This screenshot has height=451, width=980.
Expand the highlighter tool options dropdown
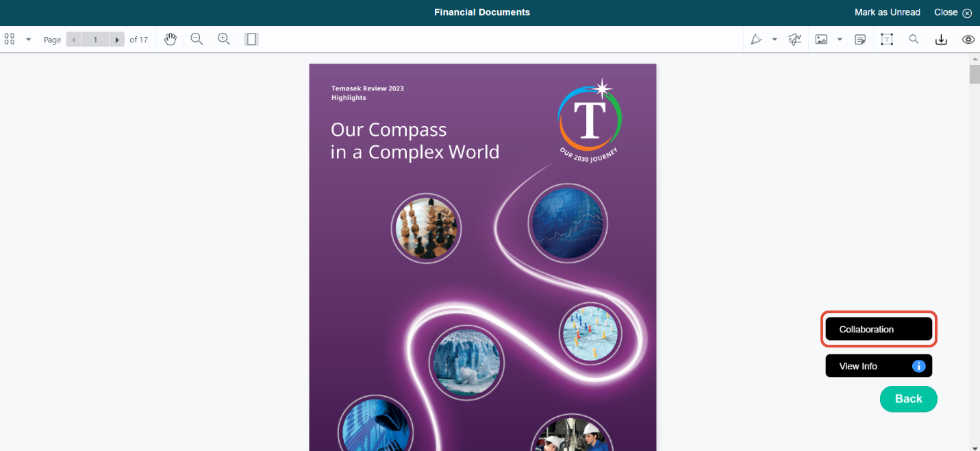(x=775, y=39)
